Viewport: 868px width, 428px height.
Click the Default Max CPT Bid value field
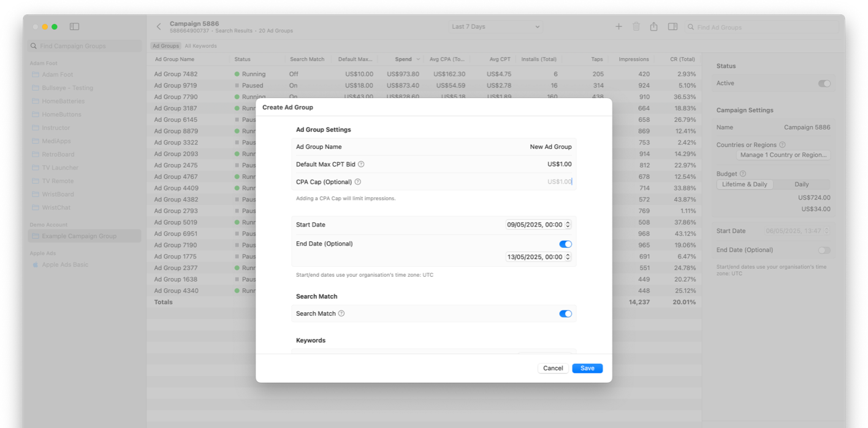click(560, 164)
